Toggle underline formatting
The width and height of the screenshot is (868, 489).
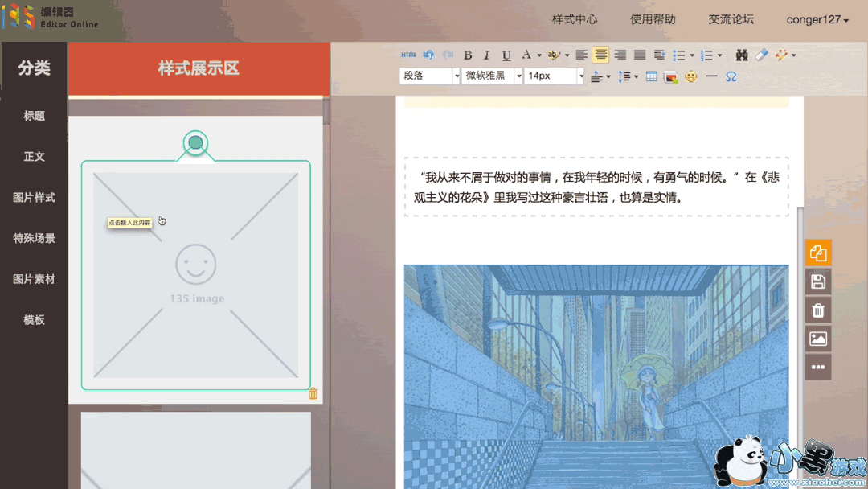506,55
